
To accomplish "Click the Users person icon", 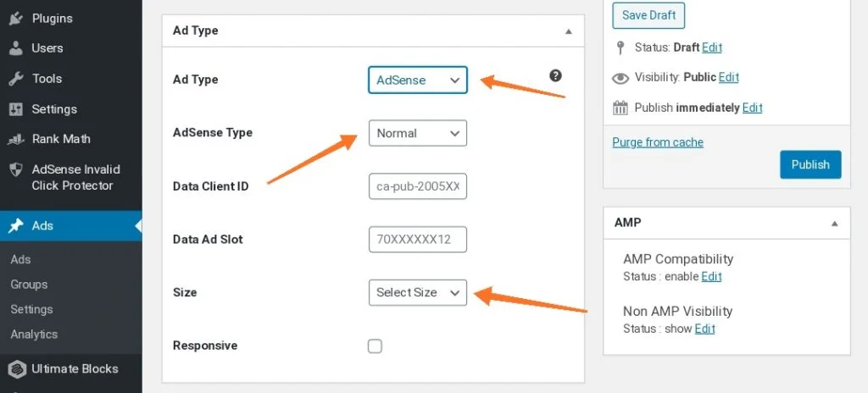I will 15,48.
